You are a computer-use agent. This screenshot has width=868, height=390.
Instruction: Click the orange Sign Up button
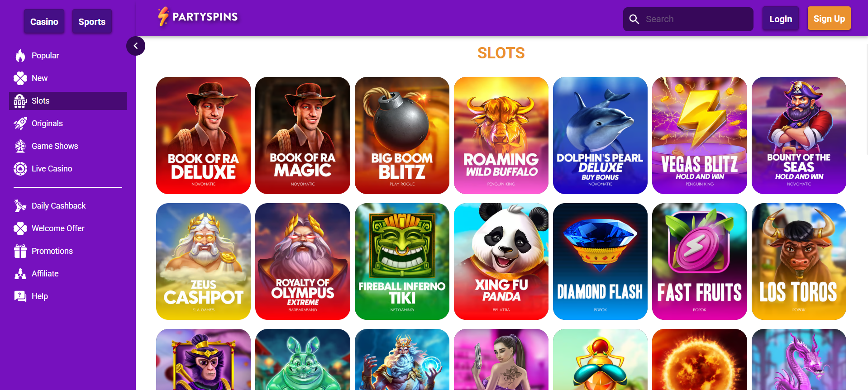point(829,18)
